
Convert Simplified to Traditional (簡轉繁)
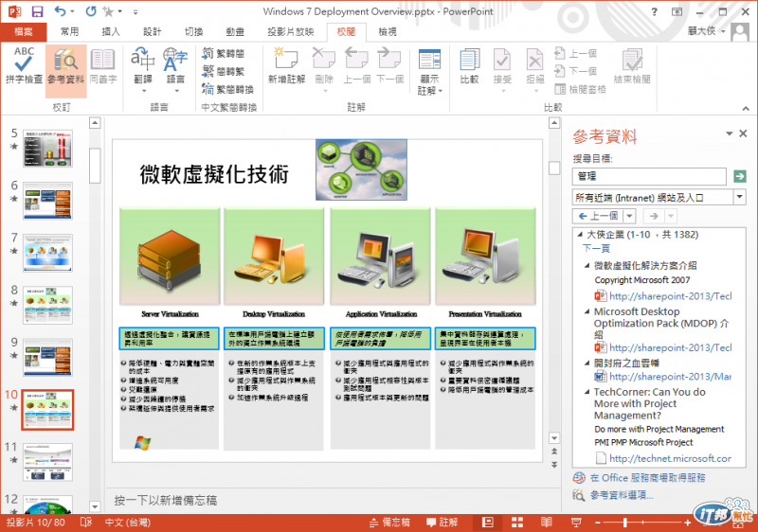pyautogui.click(x=224, y=71)
